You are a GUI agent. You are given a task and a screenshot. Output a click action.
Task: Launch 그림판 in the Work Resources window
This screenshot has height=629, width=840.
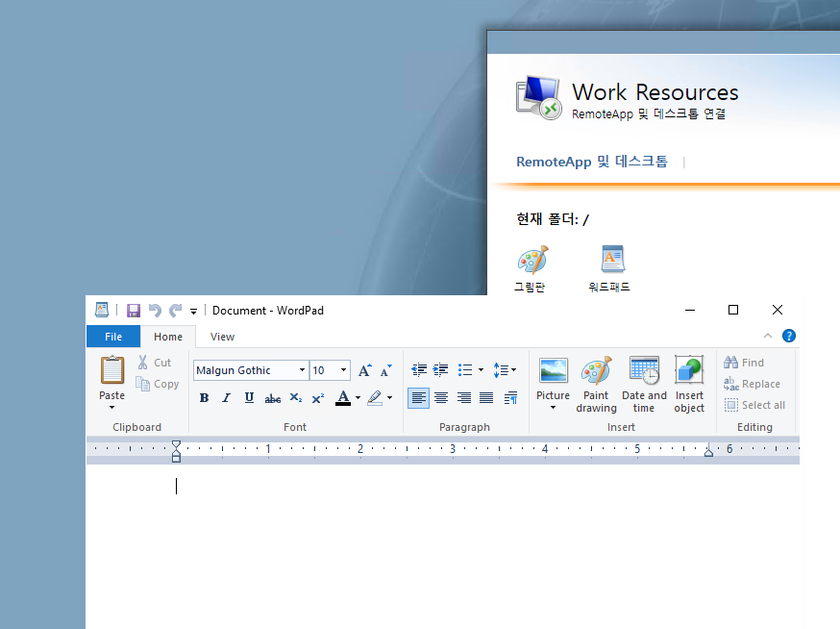531,269
